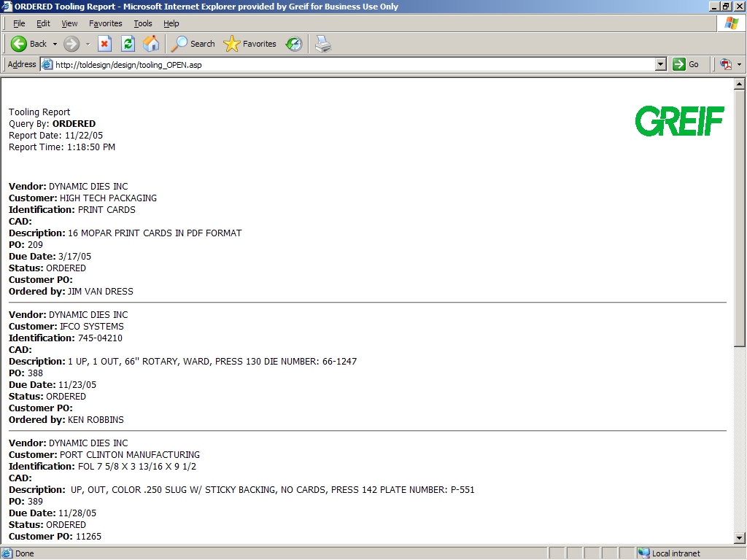Click 'Report Time: 1:18:50 PM' text

click(x=62, y=147)
